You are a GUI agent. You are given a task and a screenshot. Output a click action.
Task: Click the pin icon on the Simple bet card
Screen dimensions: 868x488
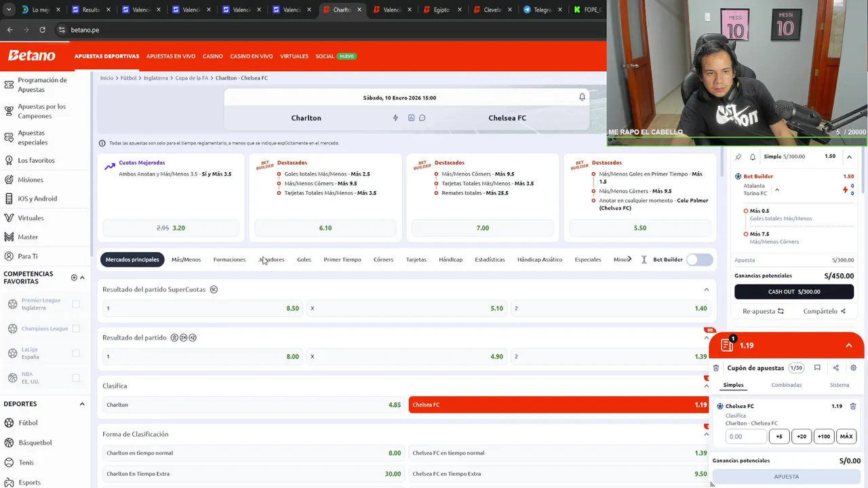[x=738, y=157]
